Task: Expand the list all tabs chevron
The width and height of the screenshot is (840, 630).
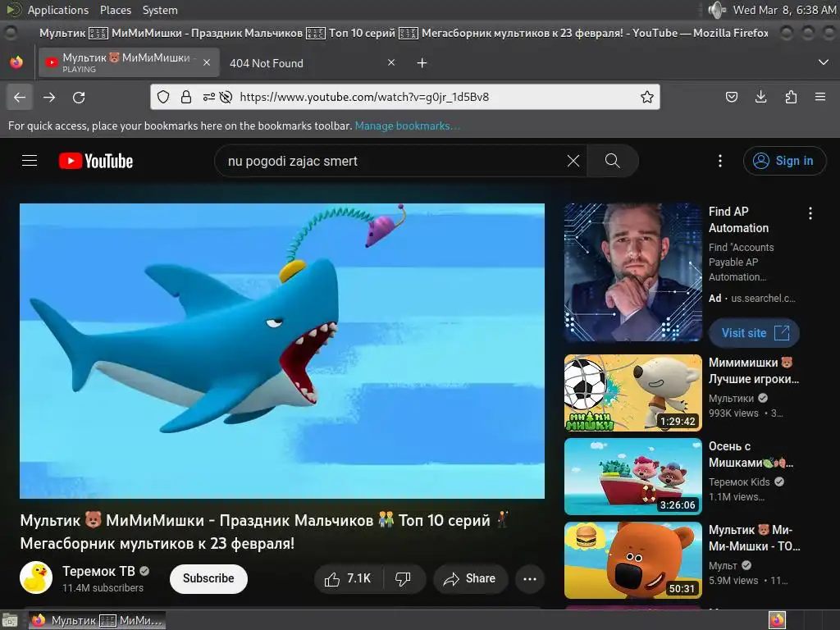Action: coord(824,62)
